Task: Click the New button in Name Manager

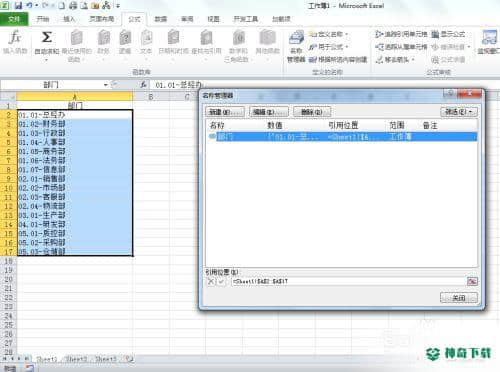Action: click(225, 112)
